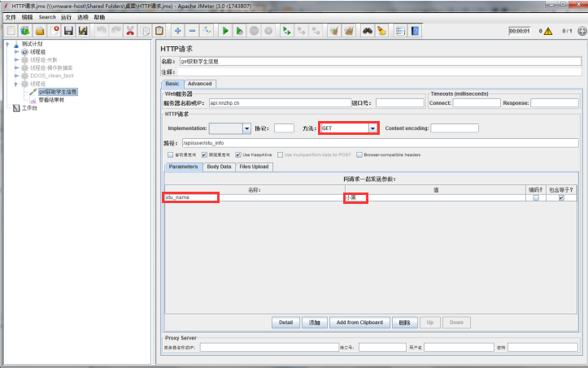Click the Undo arrow icon
The width and height of the screenshot is (588, 368).
click(x=101, y=31)
